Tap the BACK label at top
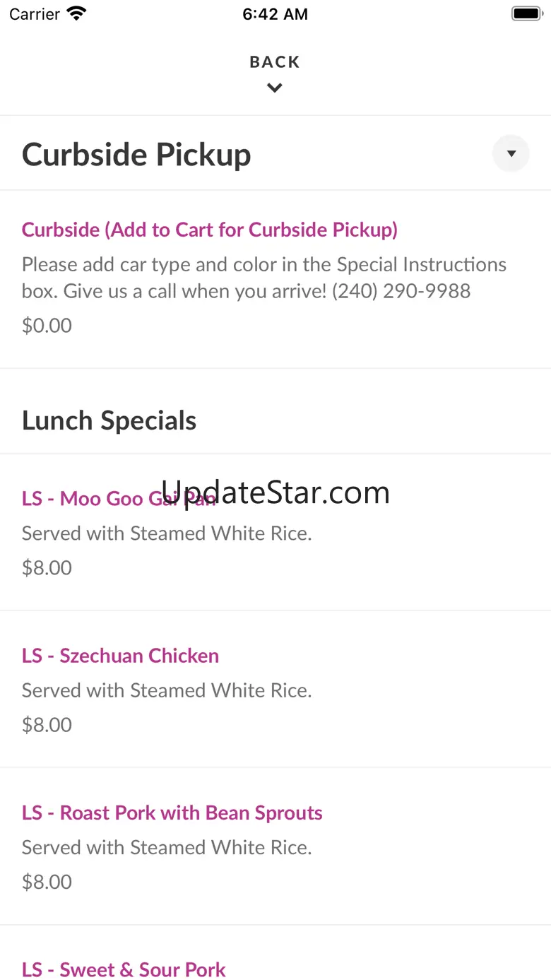 coord(275,62)
